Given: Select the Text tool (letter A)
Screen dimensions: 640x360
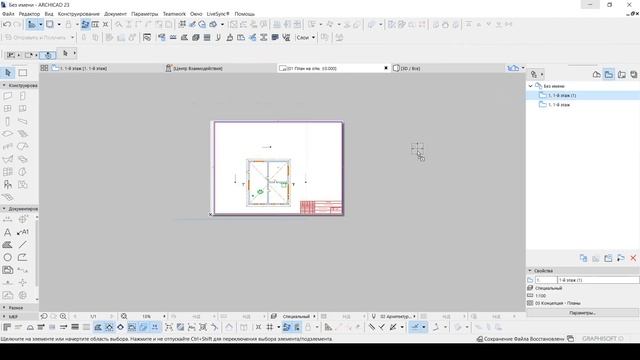Looking at the screenshot, I should pyautogui.click(x=8, y=232).
